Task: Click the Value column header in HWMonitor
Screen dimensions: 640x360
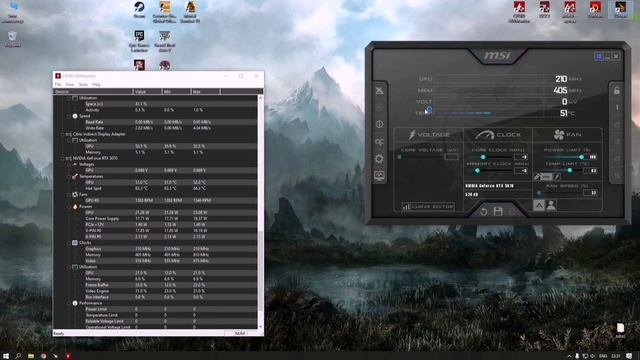Action: click(147, 92)
